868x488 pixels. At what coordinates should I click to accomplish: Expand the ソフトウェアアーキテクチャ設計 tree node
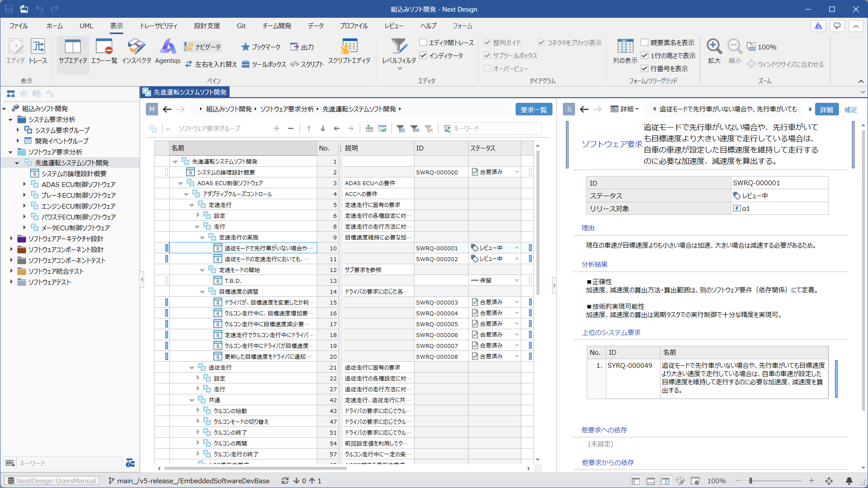pyautogui.click(x=11, y=239)
